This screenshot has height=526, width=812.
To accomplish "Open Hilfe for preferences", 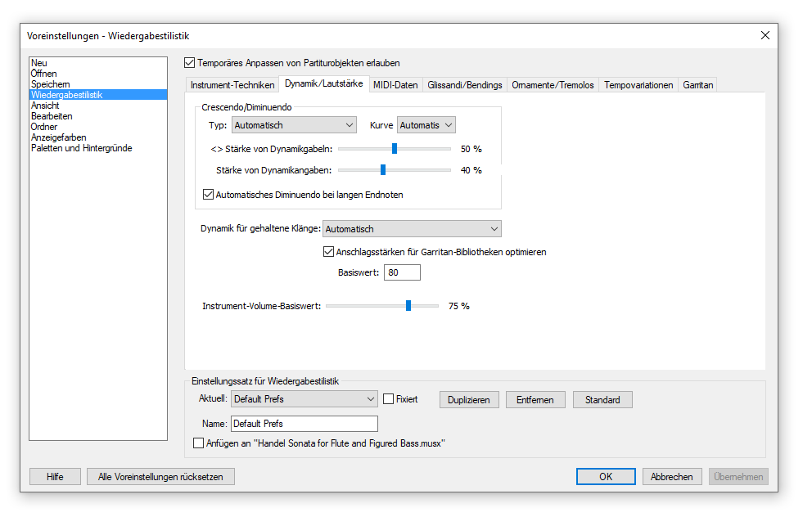I will tap(55, 477).
